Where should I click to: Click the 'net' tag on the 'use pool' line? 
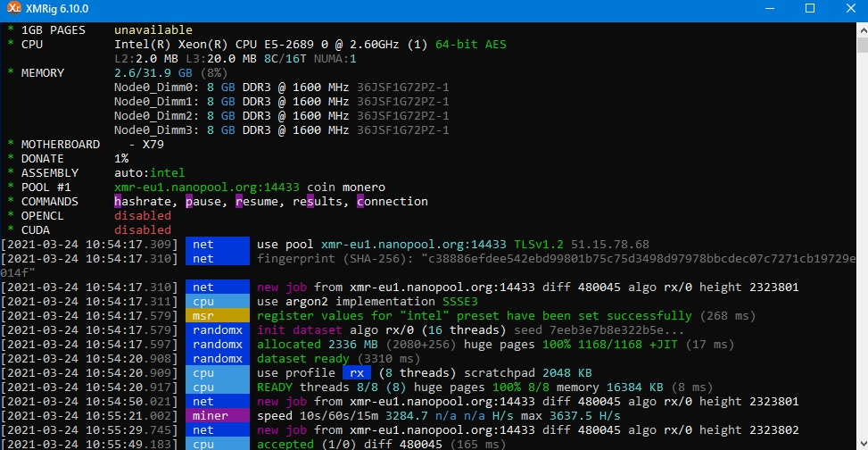click(x=218, y=245)
